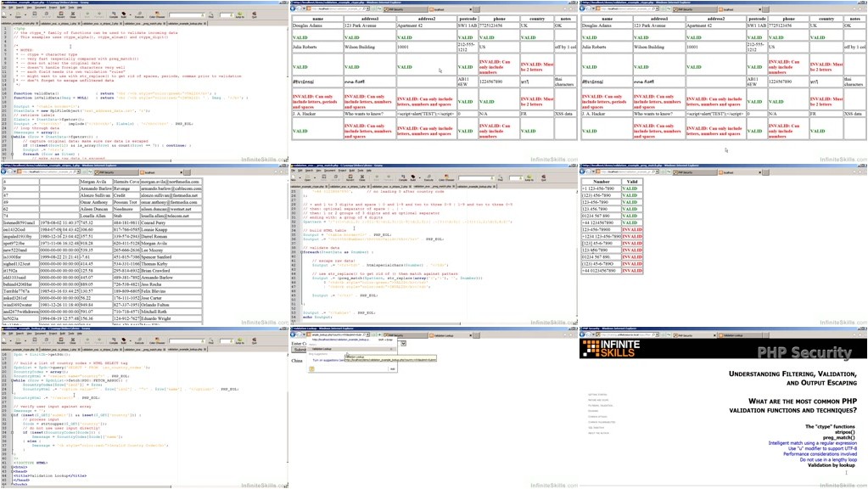
Task: Click '+44 01234567890' cell in Number table
Action: click(x=600, y=271)
